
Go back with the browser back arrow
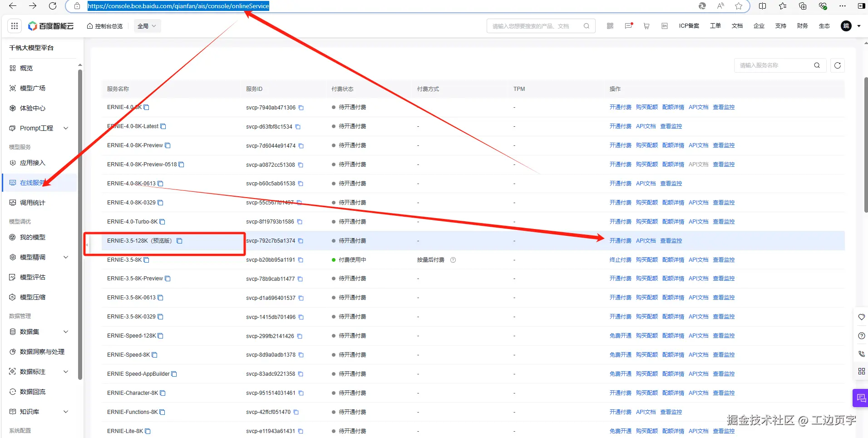(13, 6)
